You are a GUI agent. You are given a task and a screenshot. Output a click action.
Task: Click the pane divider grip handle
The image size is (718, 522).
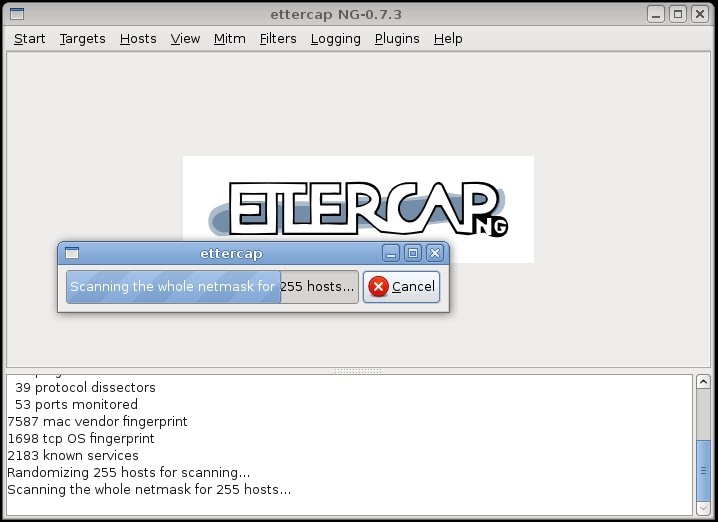tap(357, 370)
